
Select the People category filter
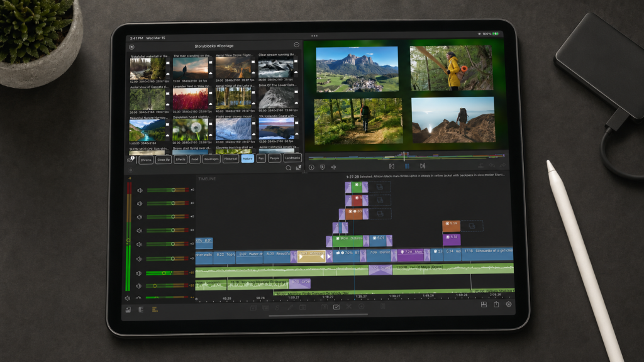click(274, 158)
